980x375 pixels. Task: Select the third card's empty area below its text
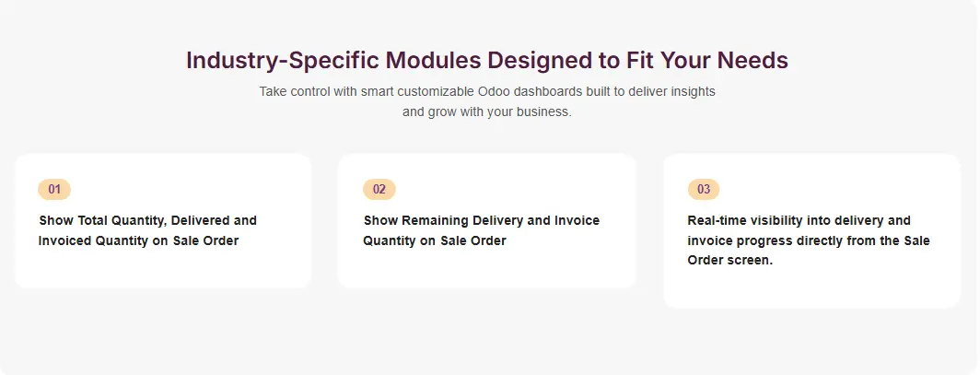coord(811,288)
